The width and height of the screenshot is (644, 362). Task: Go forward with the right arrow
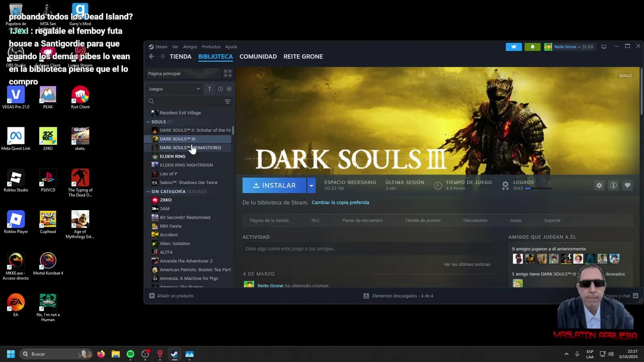click(x=162, y=56)
